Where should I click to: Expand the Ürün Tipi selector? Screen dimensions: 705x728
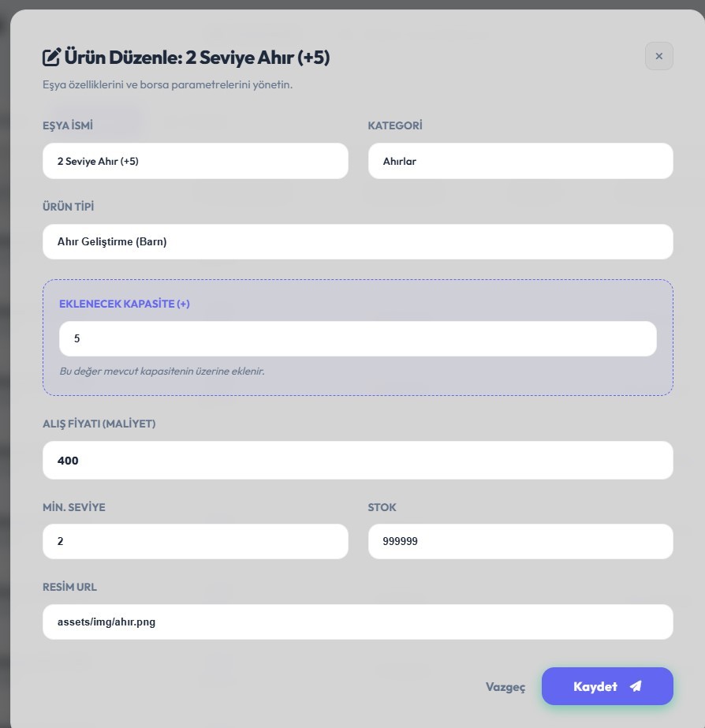[357, 241]
